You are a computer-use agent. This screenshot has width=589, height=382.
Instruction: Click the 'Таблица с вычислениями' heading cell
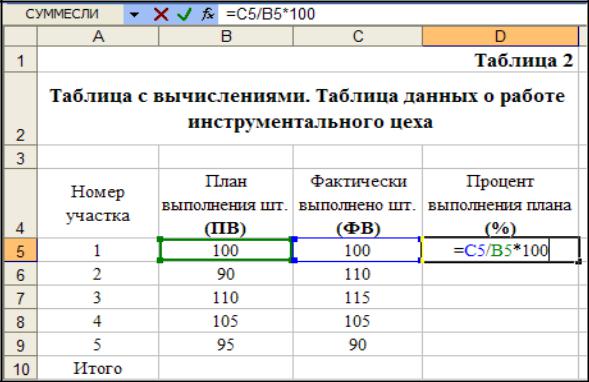(308, 109)
